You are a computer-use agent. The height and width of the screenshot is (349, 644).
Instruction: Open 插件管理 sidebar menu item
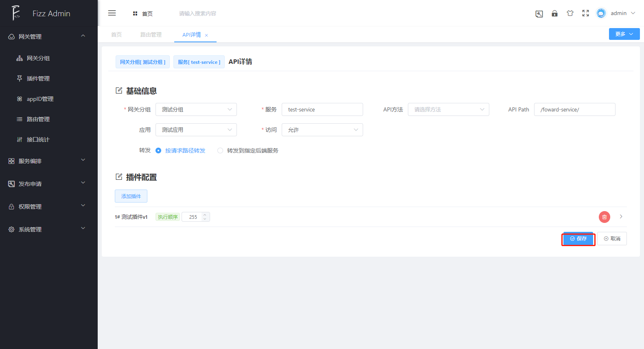(x=49, y=79)
